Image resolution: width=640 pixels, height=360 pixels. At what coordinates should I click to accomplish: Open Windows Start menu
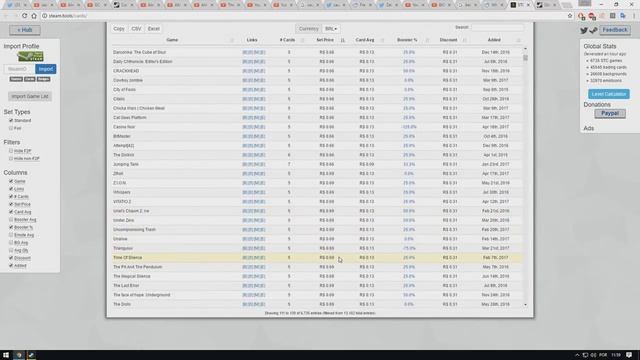tap(6, 355)
